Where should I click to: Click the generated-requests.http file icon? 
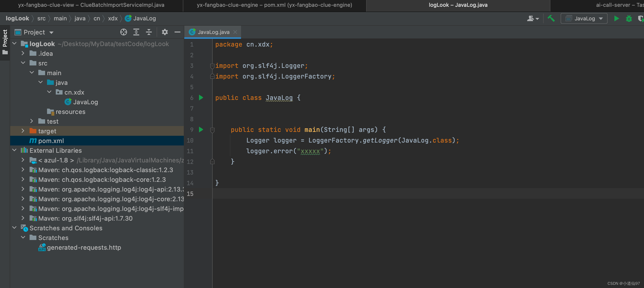click(x=42, y=248)
